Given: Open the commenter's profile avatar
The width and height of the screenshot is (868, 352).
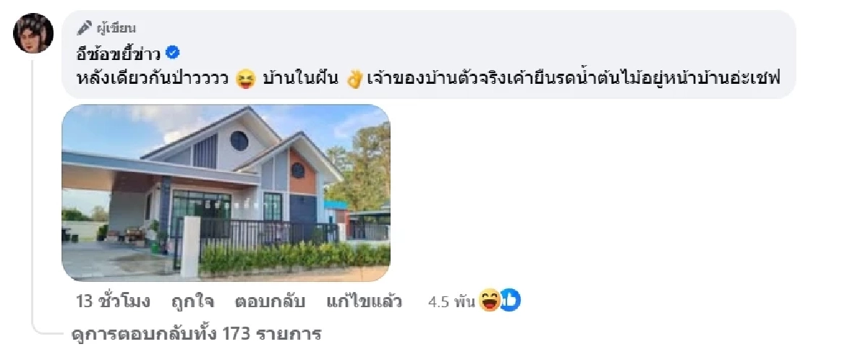Looking at the screenshot, I should click(x=33, y=33).
